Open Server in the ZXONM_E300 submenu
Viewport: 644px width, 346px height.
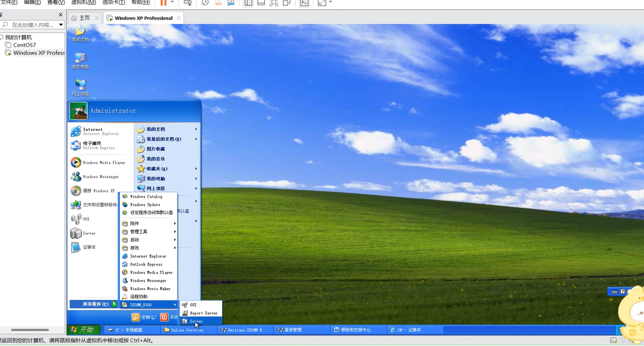coord(200,321)
